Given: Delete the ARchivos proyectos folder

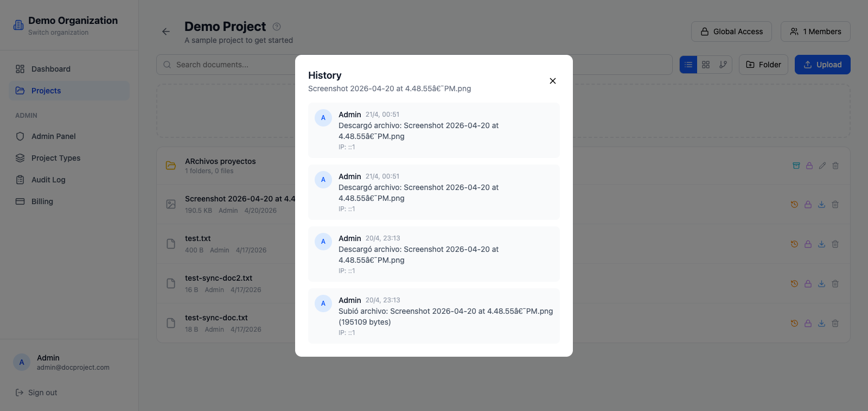Looking at the screenshot, I should tap(835, 166).
